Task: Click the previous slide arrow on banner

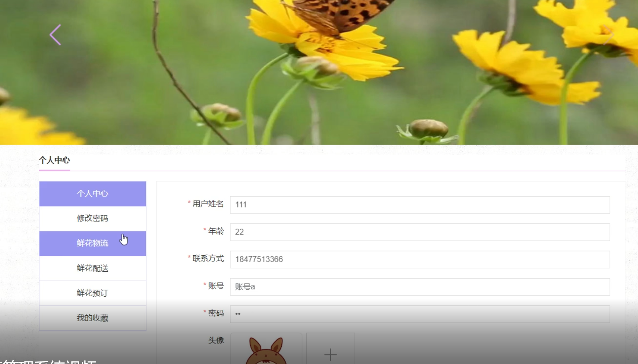Action: click(x=55, y=35)
